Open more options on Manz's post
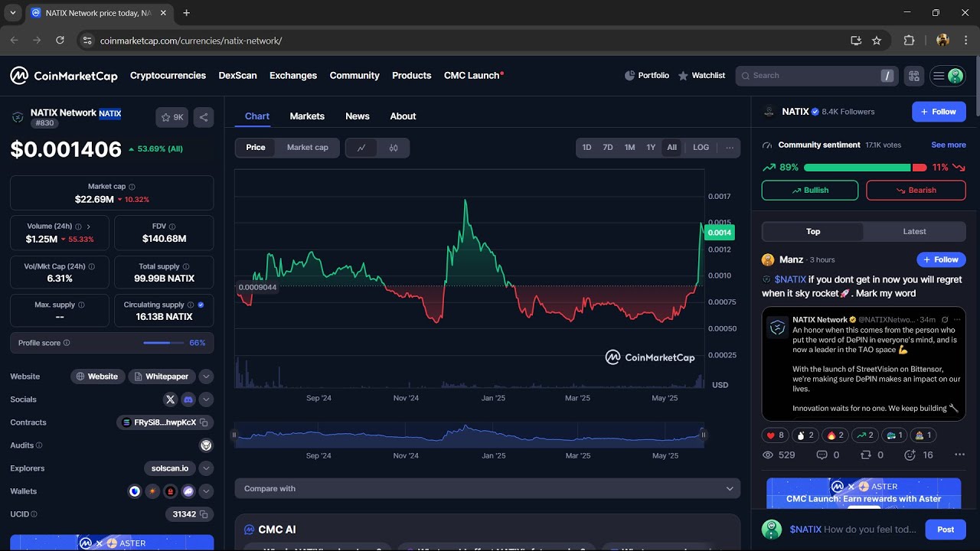980x551 pixels. 959,455
